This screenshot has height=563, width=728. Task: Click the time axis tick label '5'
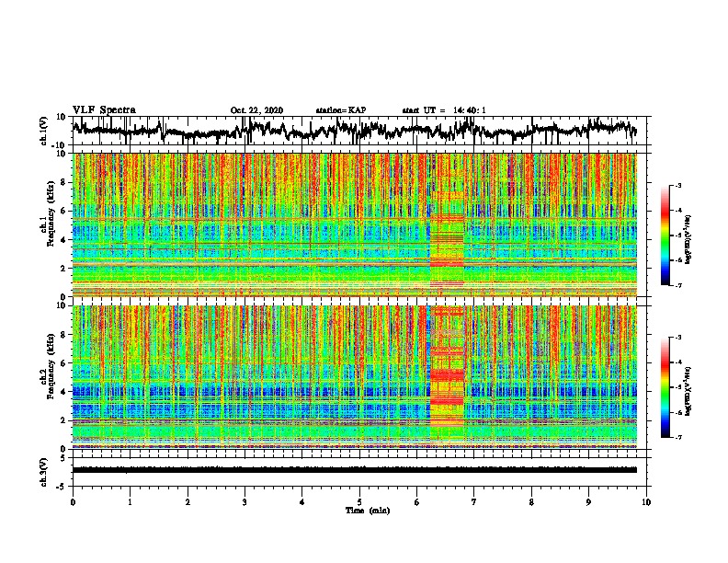pos(359,502)
